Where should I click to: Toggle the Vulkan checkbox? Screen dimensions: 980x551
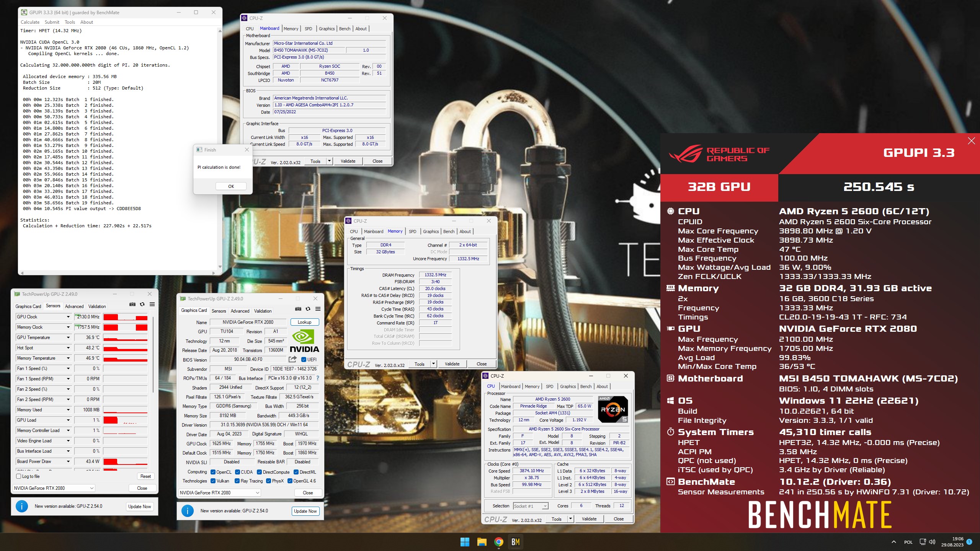click(213, 481)
